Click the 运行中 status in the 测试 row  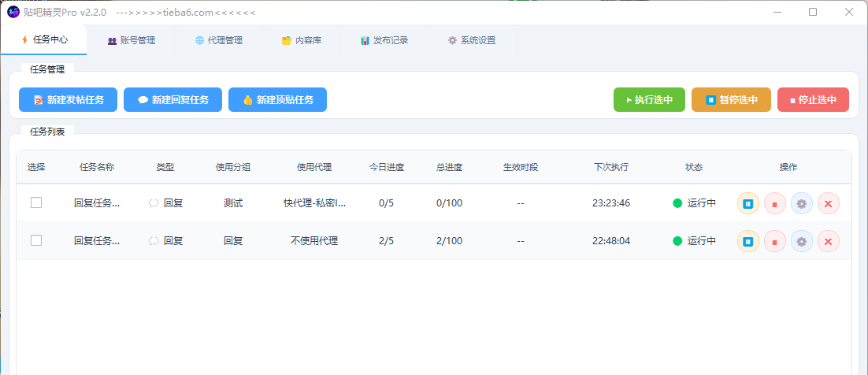pyautogui.click(x=694, y=203)
